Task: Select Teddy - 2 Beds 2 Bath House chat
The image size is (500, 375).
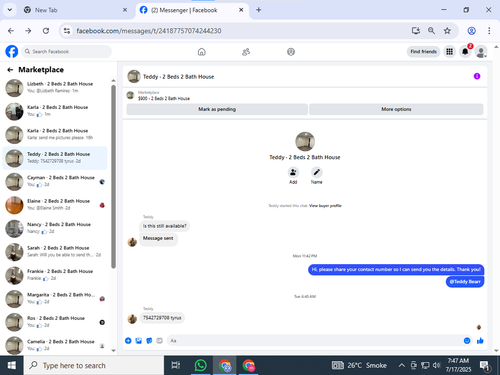Action: (55, 158)
